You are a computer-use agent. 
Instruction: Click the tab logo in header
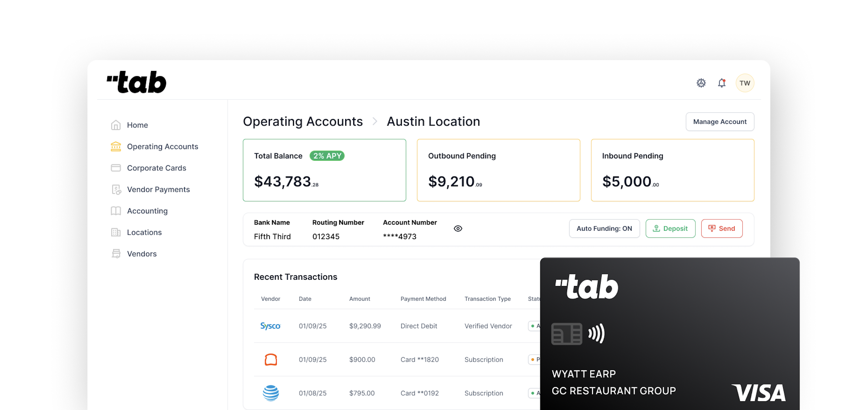click(x=136, y=82)
